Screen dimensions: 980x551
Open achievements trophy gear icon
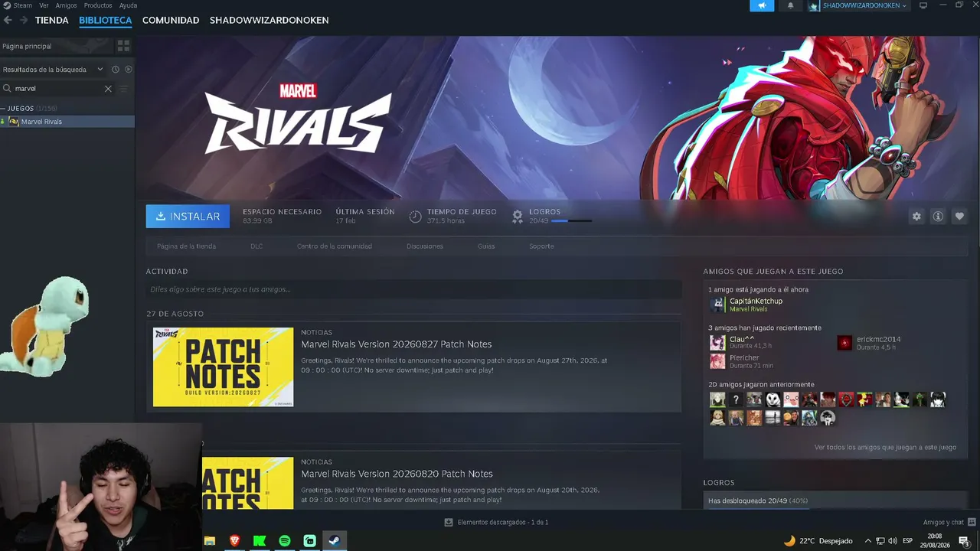click(x=518, y=217)
